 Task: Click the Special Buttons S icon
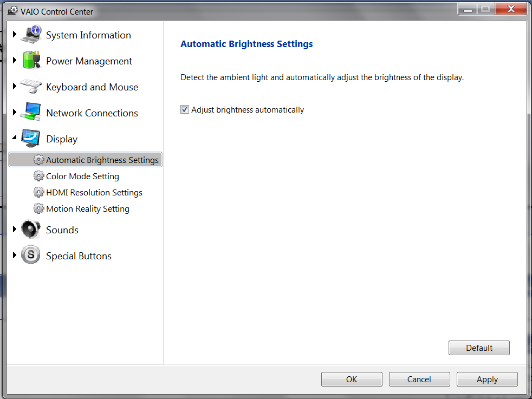point(30,254)
